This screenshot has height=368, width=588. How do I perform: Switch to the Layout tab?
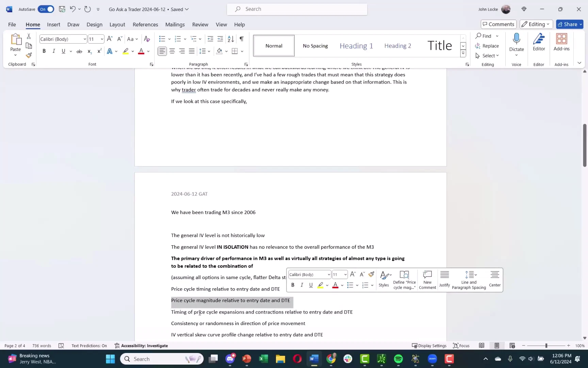(117, 25)
